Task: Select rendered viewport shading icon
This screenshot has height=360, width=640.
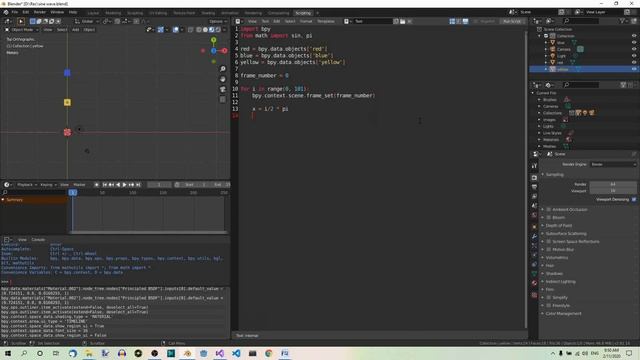Action: (218, 29)
